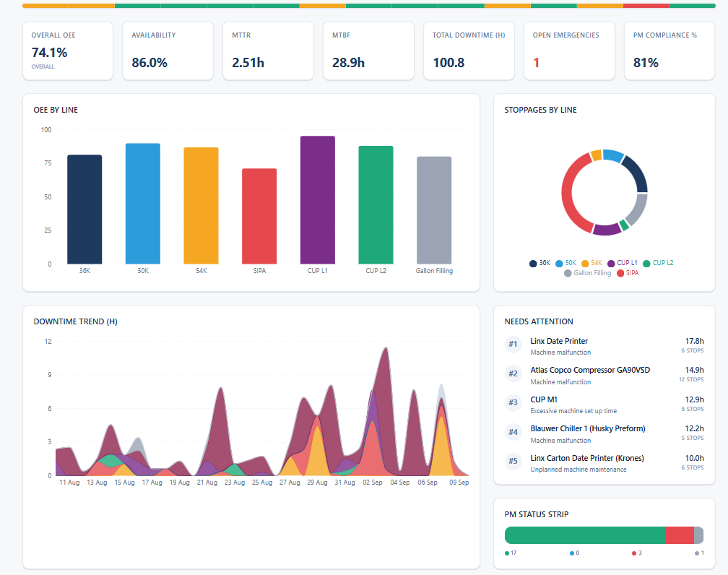Click the orange 54K bar in OEE chart
Image resolution: width=728 pixels, height=575 pixels.
201,206
